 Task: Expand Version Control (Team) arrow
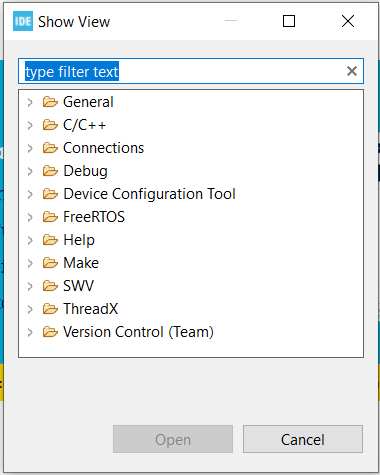(30, 332)
